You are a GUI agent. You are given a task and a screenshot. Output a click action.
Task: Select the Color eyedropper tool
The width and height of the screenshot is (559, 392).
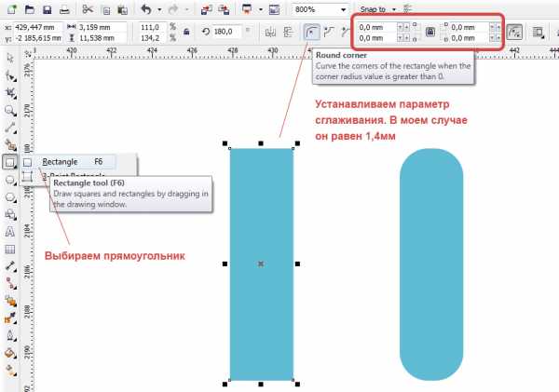pyautogui.click(x=10, y=318)
